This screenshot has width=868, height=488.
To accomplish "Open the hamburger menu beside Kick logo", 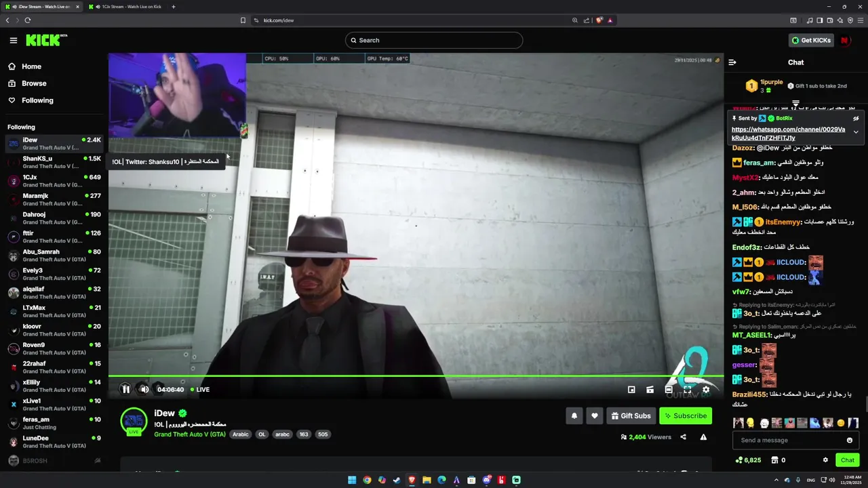I will coord(13,40).
